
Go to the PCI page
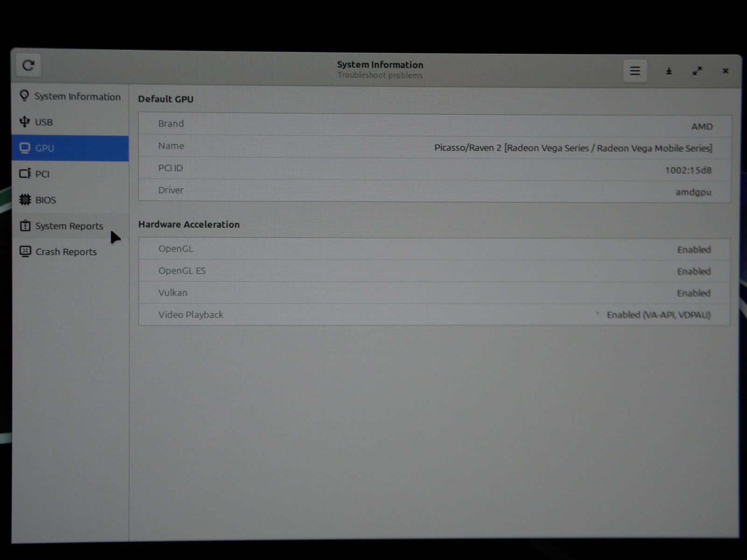[x=70, y=174]
